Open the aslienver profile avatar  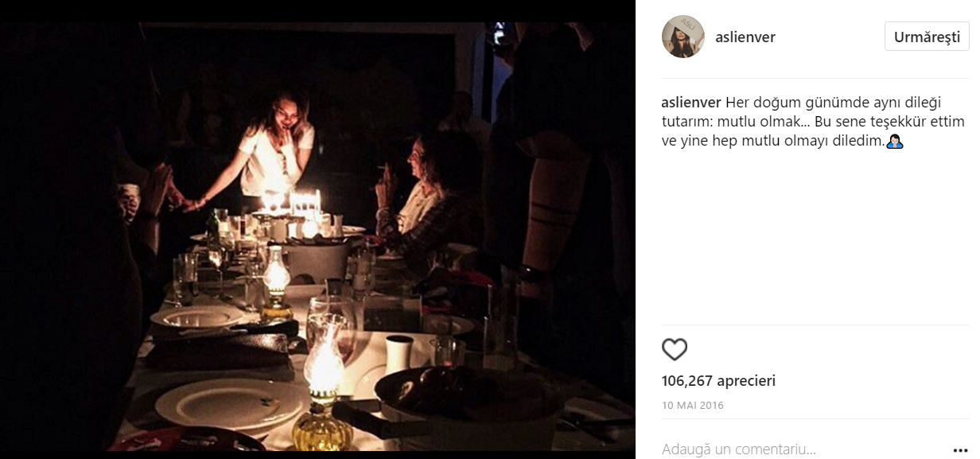click(x=683, y=37)
